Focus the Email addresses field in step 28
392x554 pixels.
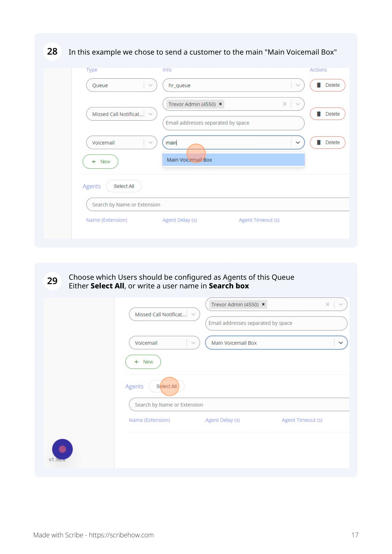click(x=233, y=123)
